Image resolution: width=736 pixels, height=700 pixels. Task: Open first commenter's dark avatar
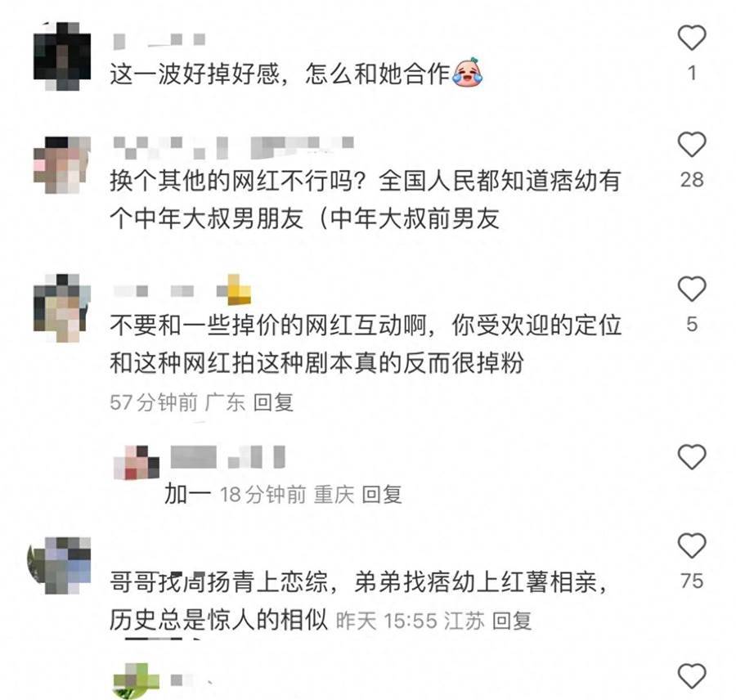[x=62, y=56]
